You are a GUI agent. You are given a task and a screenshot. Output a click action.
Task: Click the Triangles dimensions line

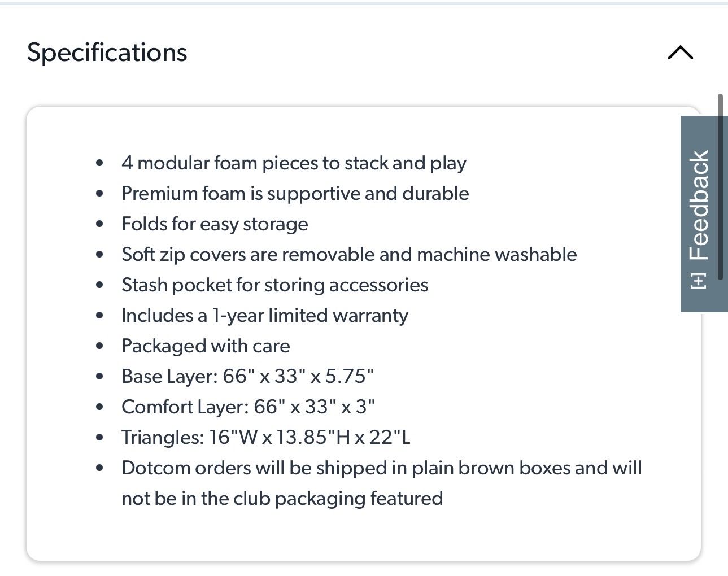coord(265,438)
